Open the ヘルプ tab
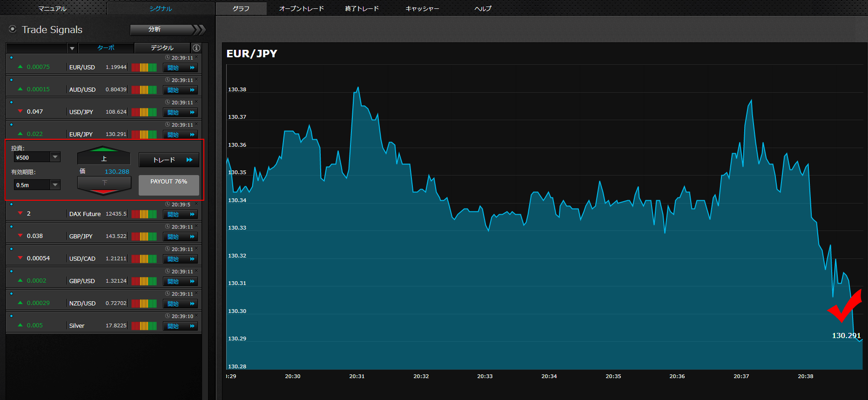Viewport: 868px width, 400px height. [x=483, y=8]
